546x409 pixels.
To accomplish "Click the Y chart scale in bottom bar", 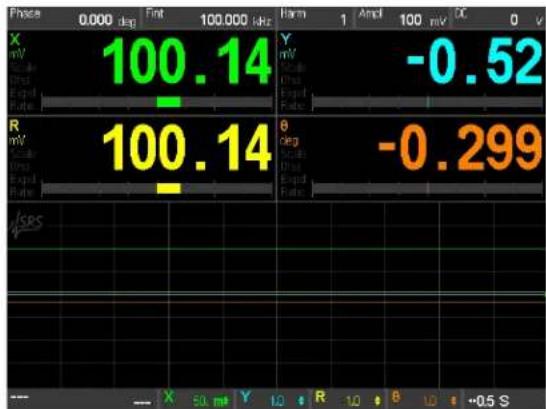I will click(272, 399).
